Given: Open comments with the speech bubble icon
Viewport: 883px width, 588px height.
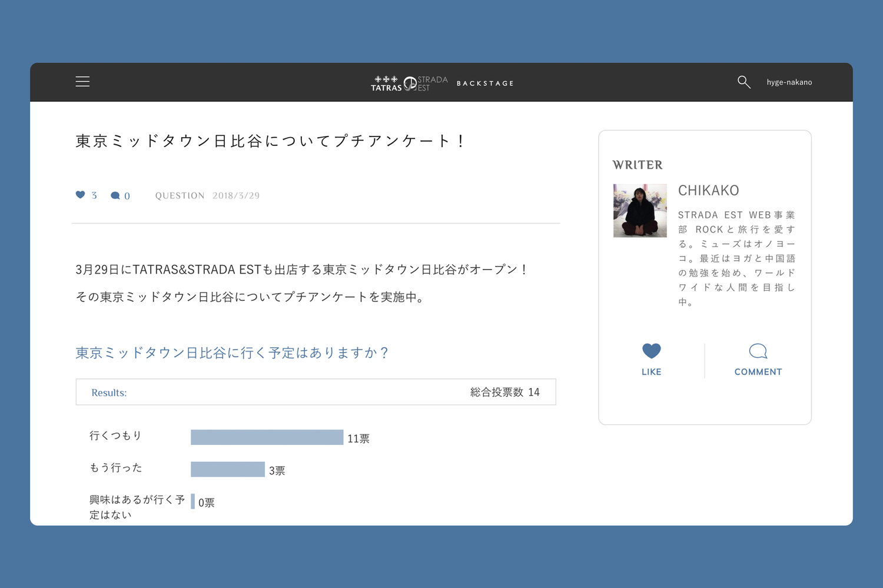Looking at the screenshot, I should 758,351.
